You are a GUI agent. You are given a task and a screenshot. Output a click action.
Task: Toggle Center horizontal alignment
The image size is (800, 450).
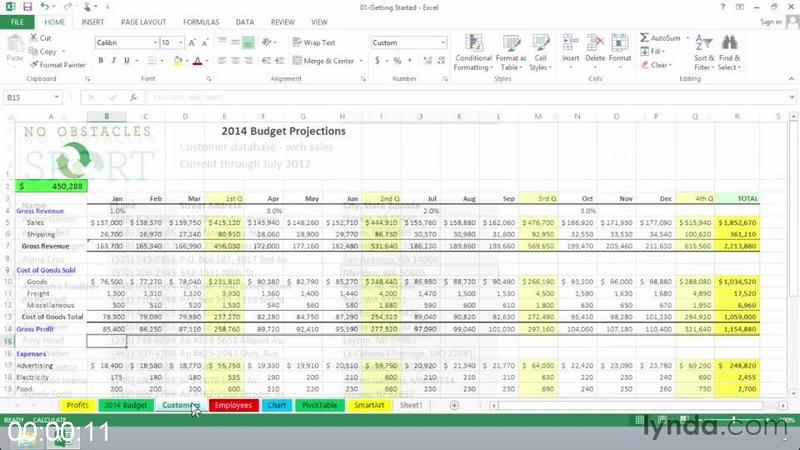[235, 61]
